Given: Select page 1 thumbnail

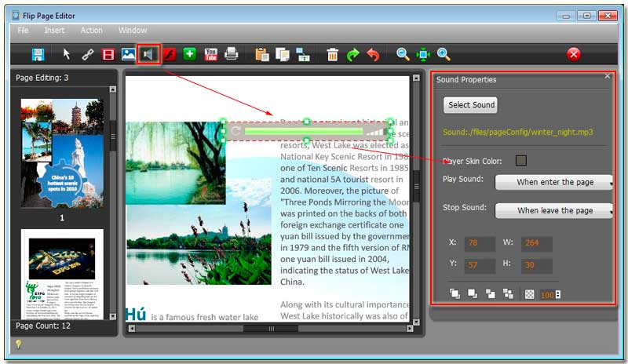Looking at the screenshot, I should click(62, 154).
